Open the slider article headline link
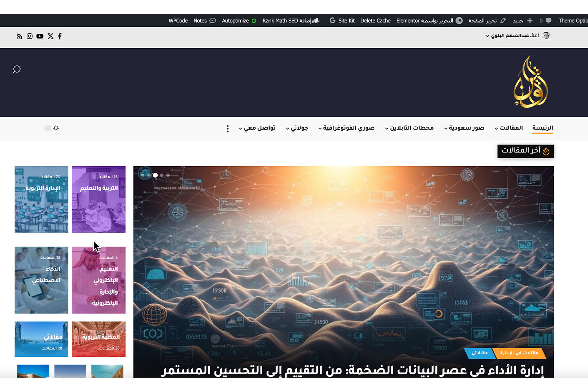588x392 pixels. pos(353,370)
